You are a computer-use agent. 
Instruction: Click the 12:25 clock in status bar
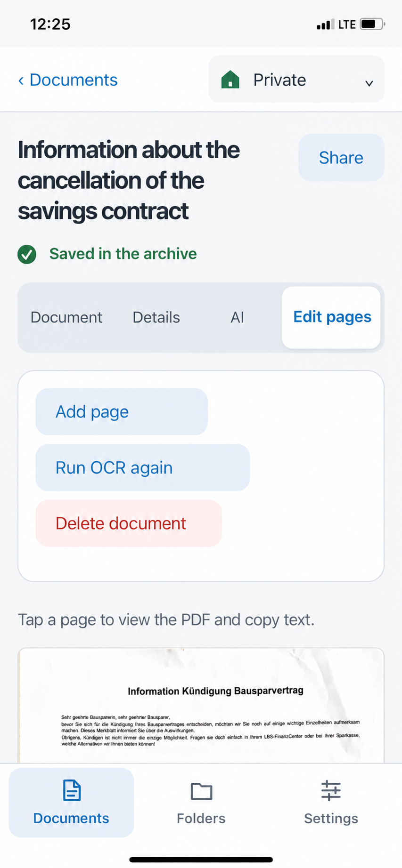point(50,24)
